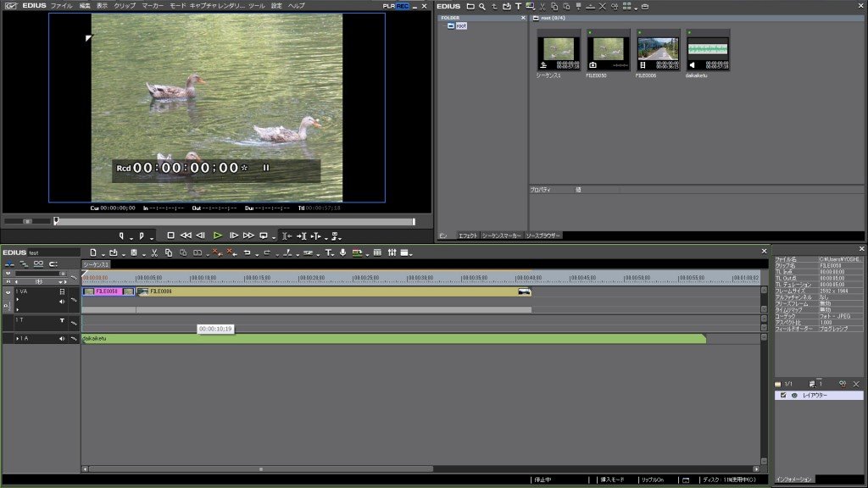Click the Fast Forward button in the player
868x488 pixels.
248,236
